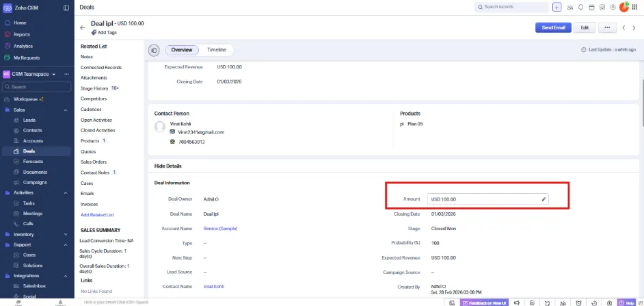Open Accounts in sidebar
644x306 pixels.
tap(33, 140)
